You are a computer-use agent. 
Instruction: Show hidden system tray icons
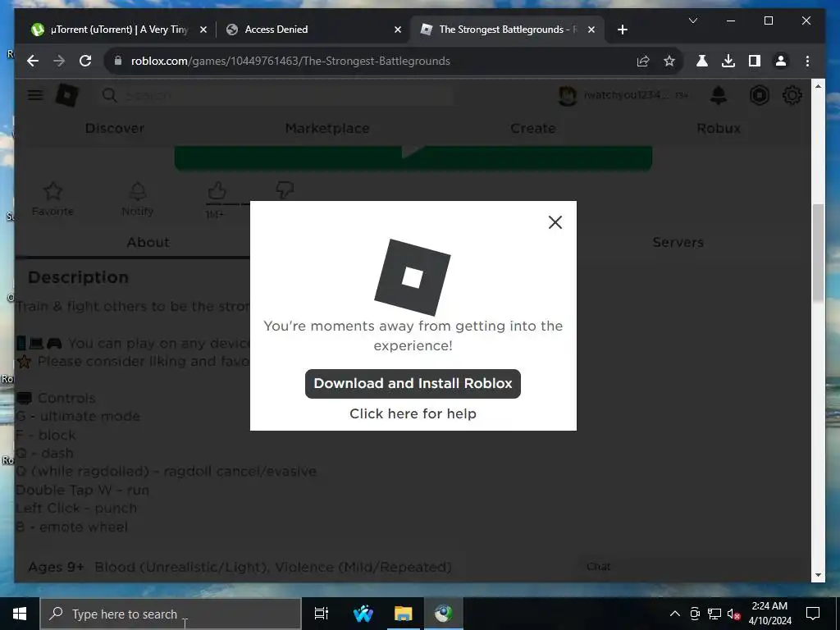click(675, 614)
